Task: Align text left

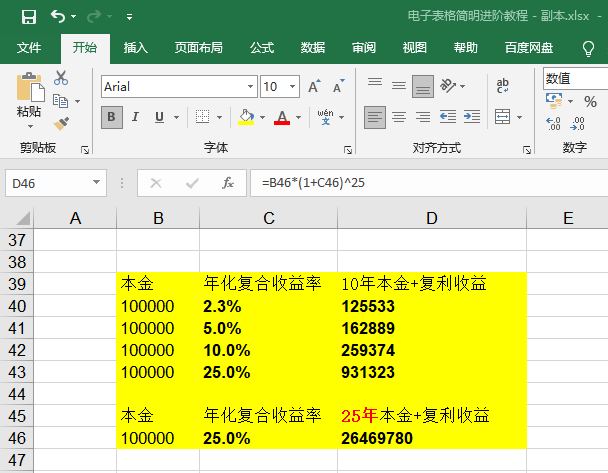Action: [x=375, y=117]
